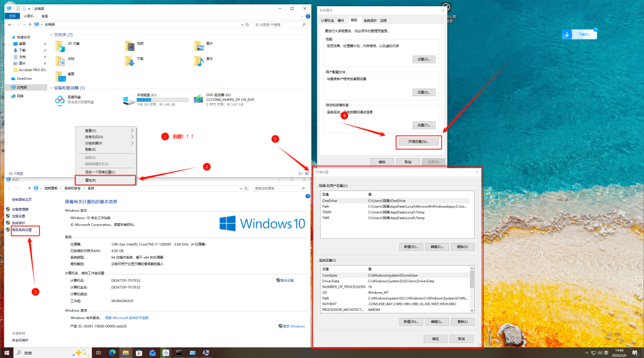644x358 pixels.
Task: Open the 文档 folder in the folders group
Action: click(x=60, y=61)
